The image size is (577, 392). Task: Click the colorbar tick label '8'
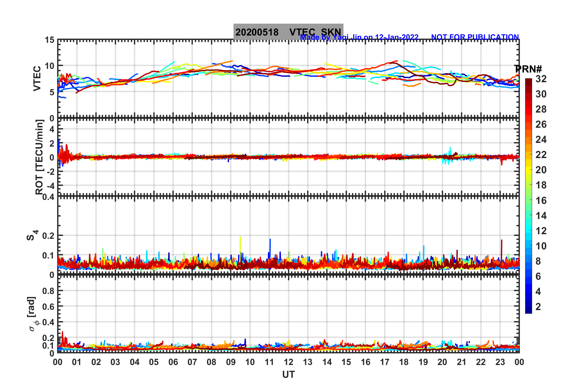[x=538, y=261]
